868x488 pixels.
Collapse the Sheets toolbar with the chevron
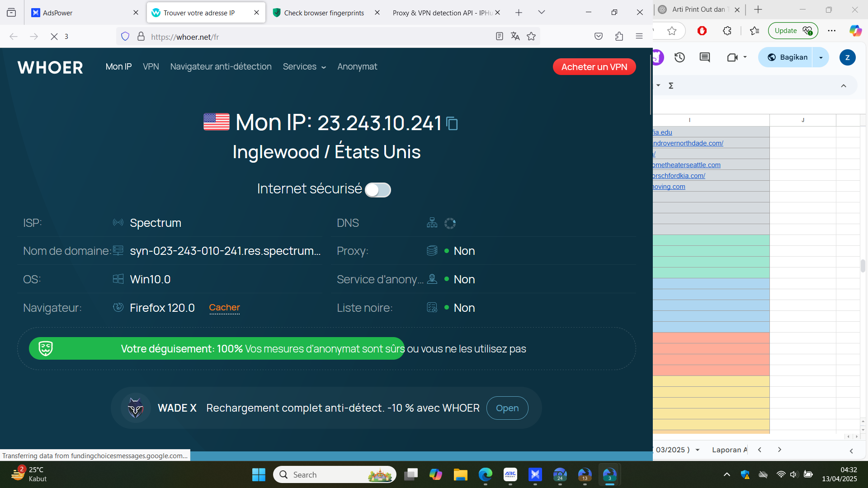(844, 86)
